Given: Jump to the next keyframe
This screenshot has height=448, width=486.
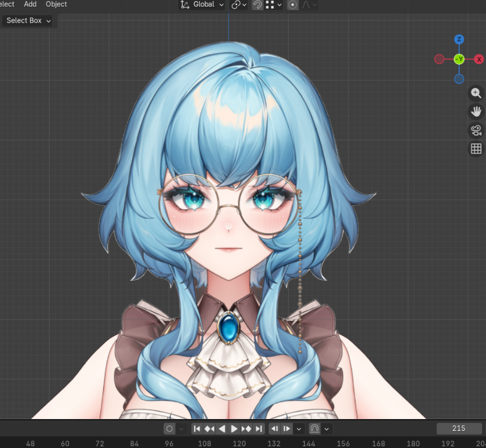Looking at the screenshot, I should click(247, 429).
